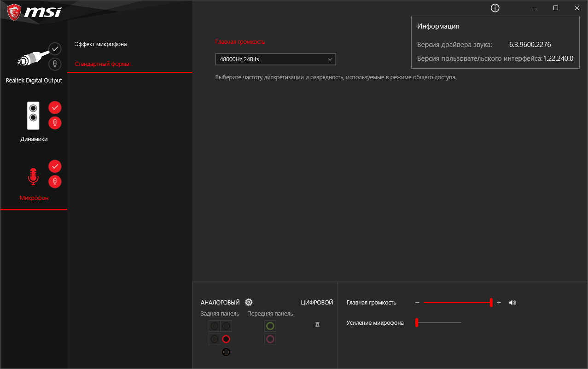Increase main volume with plus button
The width and height of the screenshot is (588, 369).
click(499, 303)
